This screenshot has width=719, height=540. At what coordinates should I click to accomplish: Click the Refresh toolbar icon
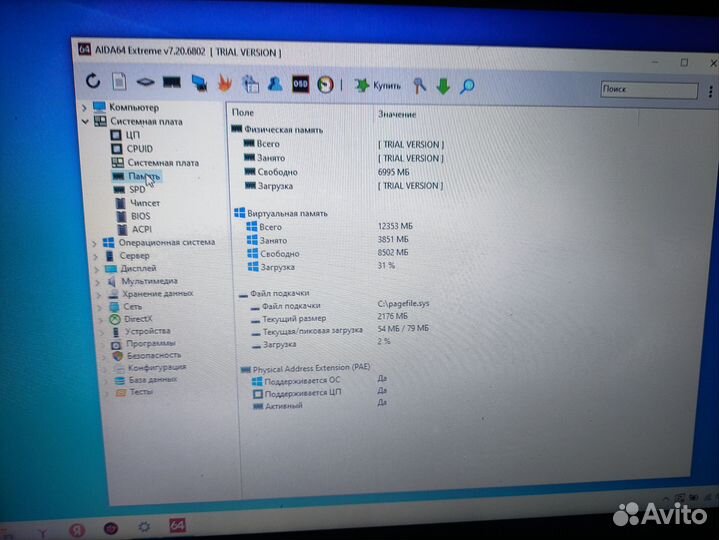click(x=93, y=81)
